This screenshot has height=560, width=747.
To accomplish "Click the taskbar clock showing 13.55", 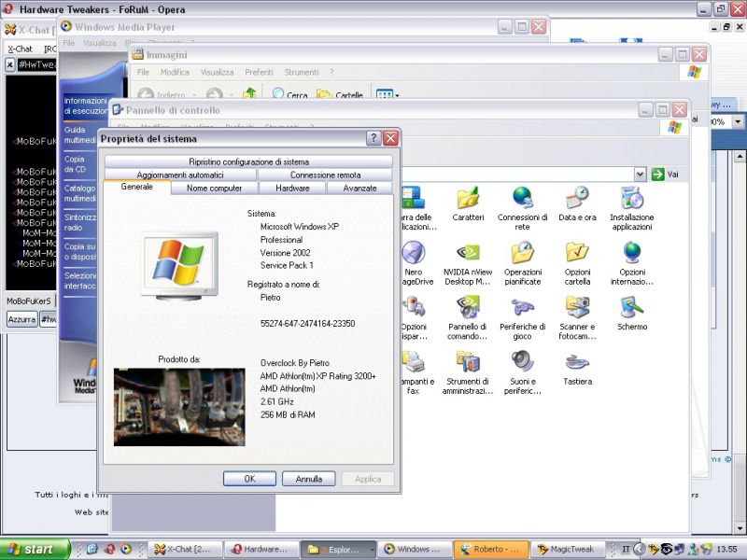I will pyautogui.click(x=726, y=549).
